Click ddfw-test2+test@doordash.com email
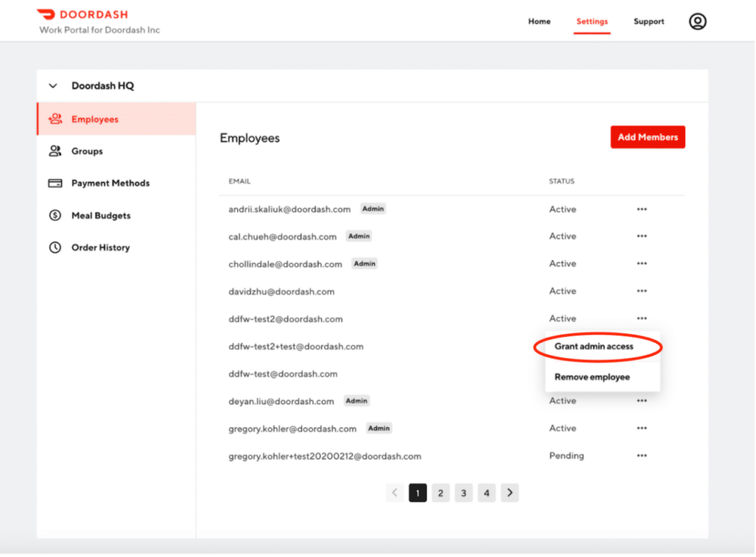The image size is (756, 557). click(296, 346)
